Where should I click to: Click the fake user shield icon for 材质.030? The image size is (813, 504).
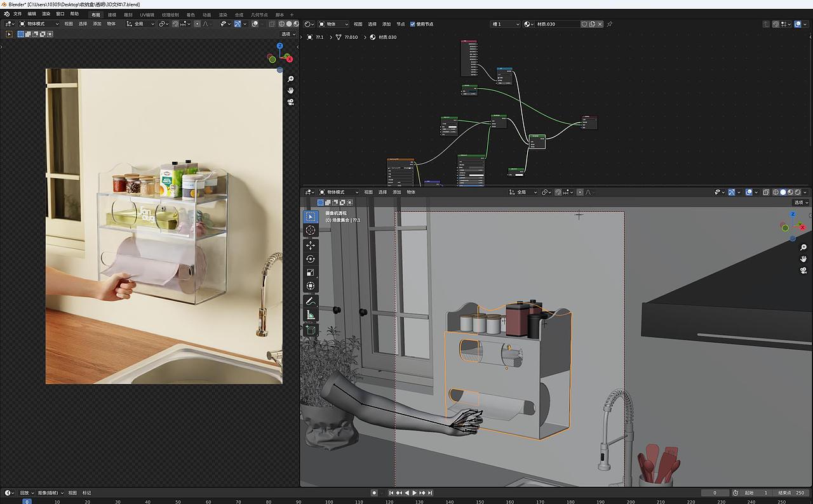(584, 24)
